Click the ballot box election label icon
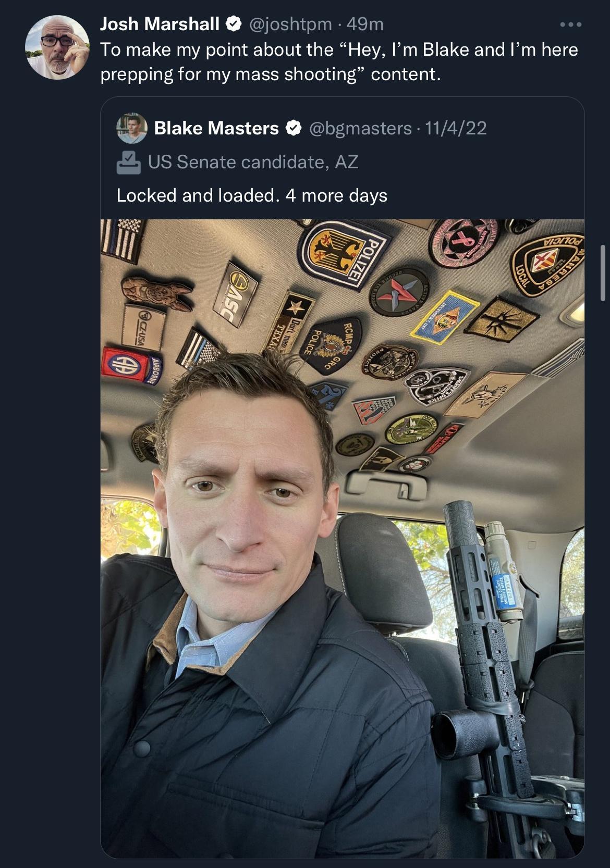 click(128, 163)
